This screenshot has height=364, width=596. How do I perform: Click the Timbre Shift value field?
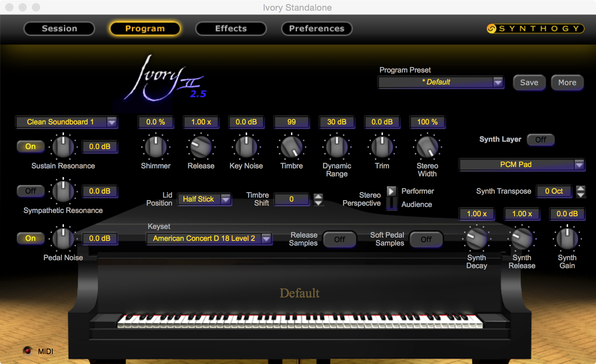coord(291,199)
